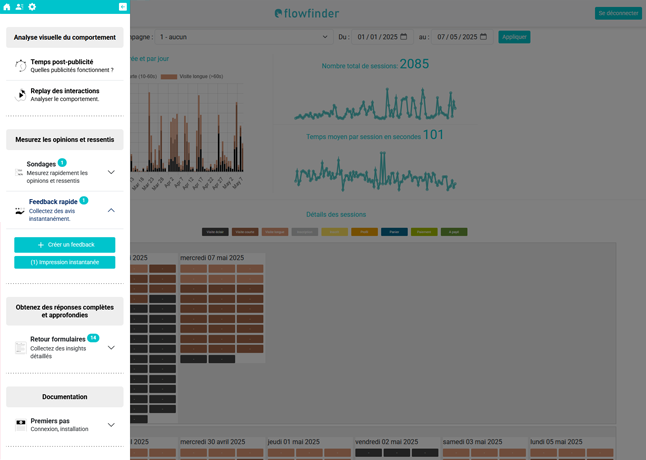Click the Sondages notification badge
This screenshot has height=460, width=646.
[x=62, y=163]
